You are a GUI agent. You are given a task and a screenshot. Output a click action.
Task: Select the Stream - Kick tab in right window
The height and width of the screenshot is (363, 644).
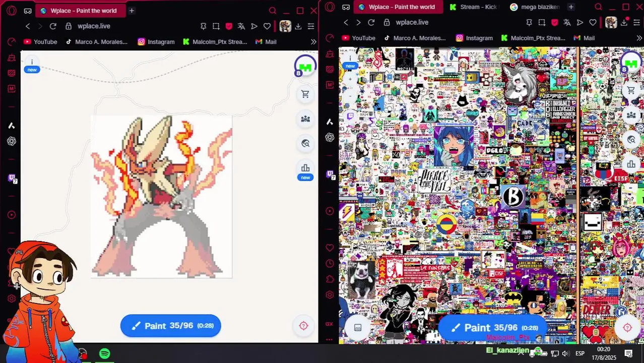pos(473,7)
